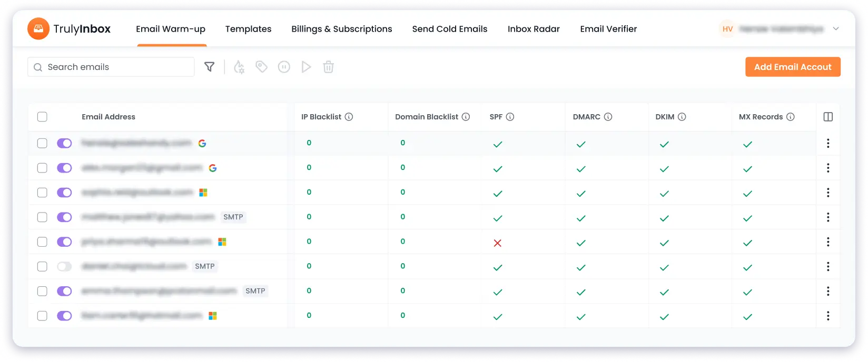The image size is (868, 362).
Task: Open Send Cold Emails tab
Action: click(x=450, y=29)
